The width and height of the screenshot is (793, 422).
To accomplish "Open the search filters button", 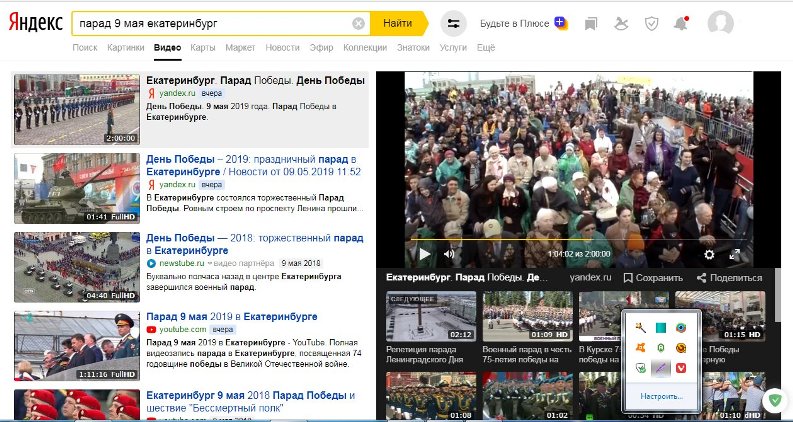I will 453,22.
